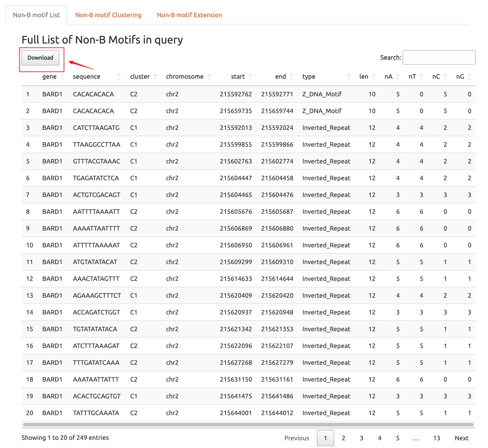Go to pagination page 4
This screenshot has height=448, width=488.
[x=379, y=438]
